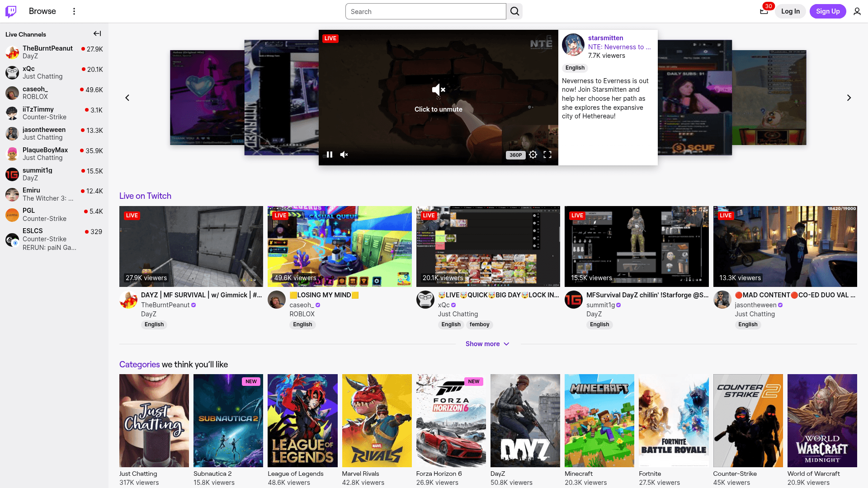Viewport: 868px width, 488px height.
Task: Open the inbox with 30 notifications
Action: tap(764, 11)
